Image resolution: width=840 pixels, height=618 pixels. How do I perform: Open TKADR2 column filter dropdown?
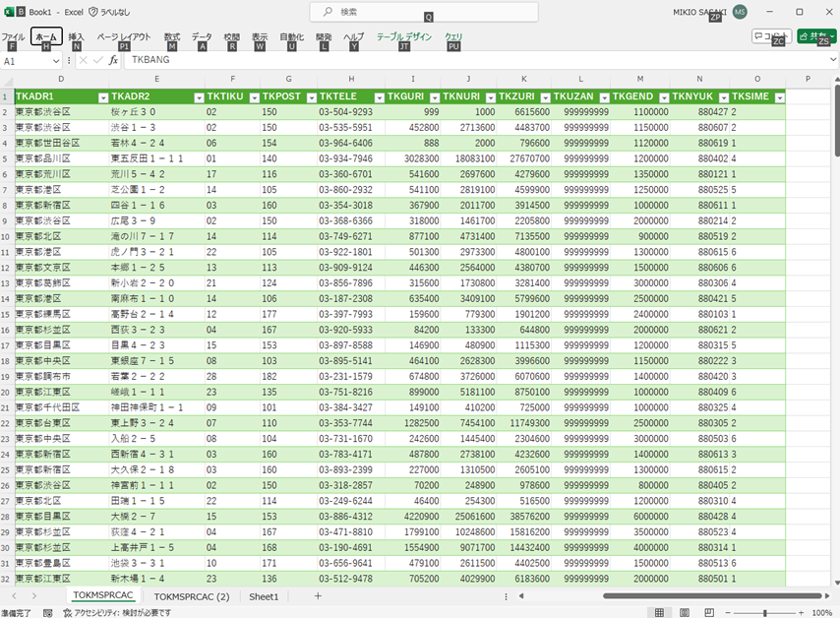(x=200, y=97)
